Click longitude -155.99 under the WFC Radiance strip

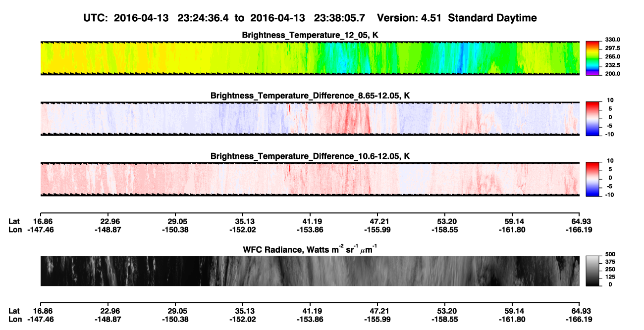click(x=377, y=319)
